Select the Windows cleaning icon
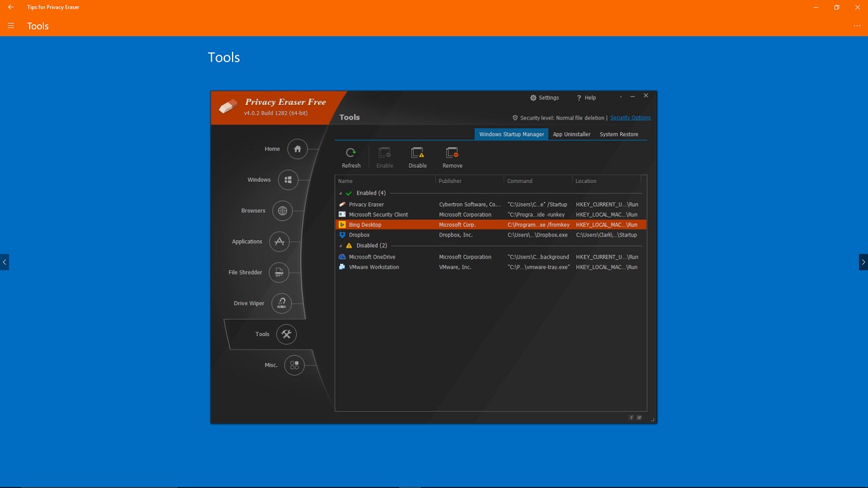Image resolution: width=868 pixels, height=488 pixels. 288,179
